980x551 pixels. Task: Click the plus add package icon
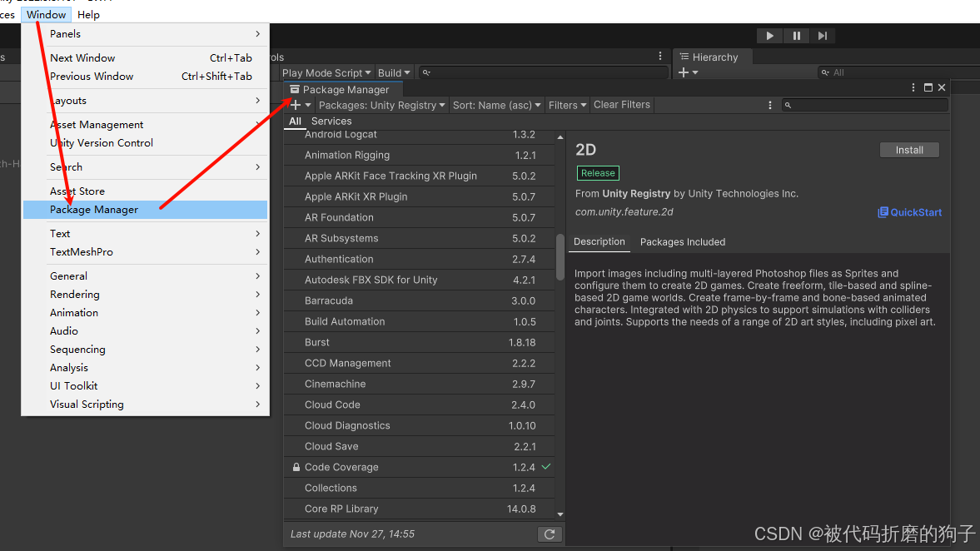[296, 105]
